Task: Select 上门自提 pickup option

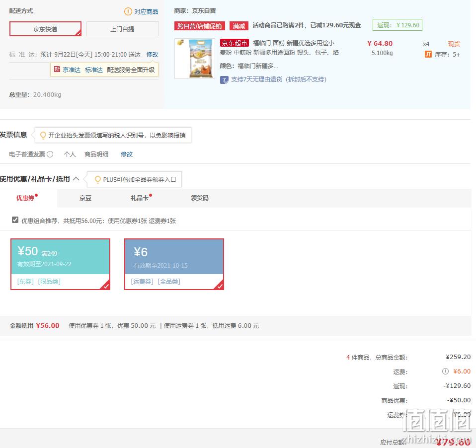Action: 122,29
